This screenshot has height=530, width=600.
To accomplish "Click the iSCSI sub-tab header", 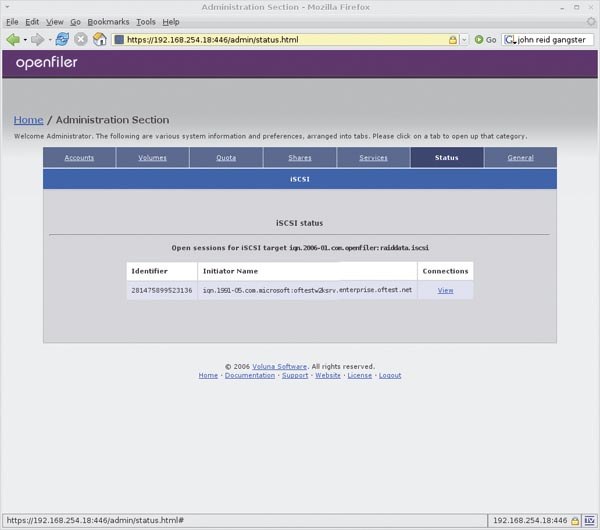I will click(300, 179).
